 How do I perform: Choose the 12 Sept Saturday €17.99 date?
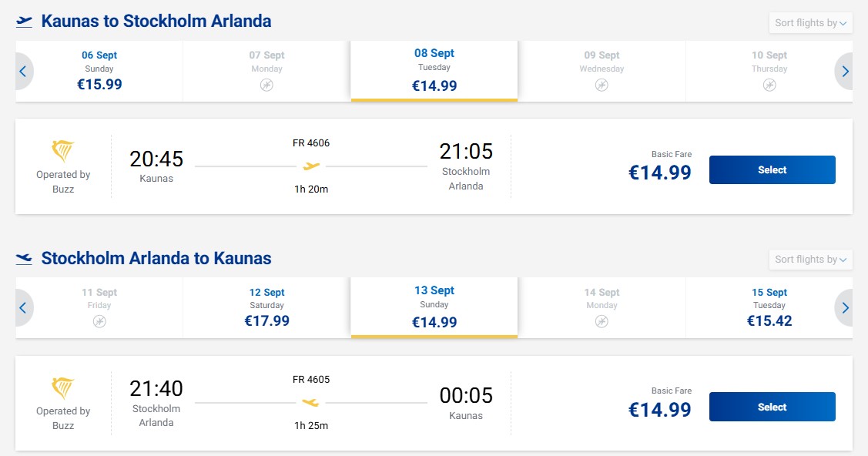(266, 307)
